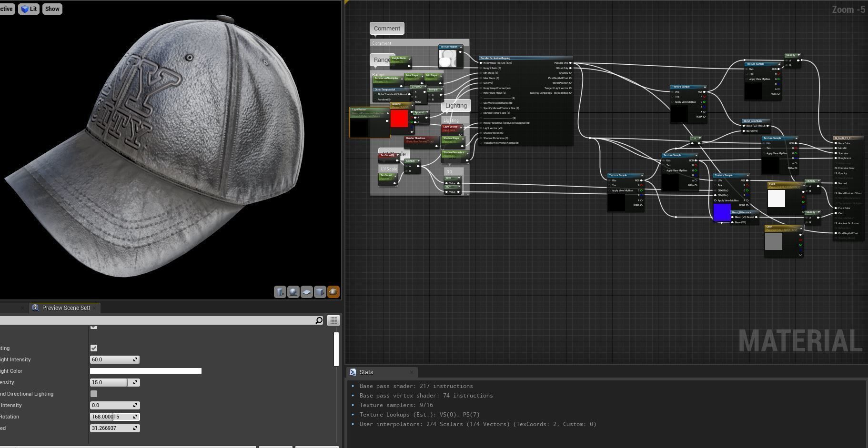Select the cylinder preview mesh icon
This screenshot has height=448, width=868.
(x=280, y=292)
